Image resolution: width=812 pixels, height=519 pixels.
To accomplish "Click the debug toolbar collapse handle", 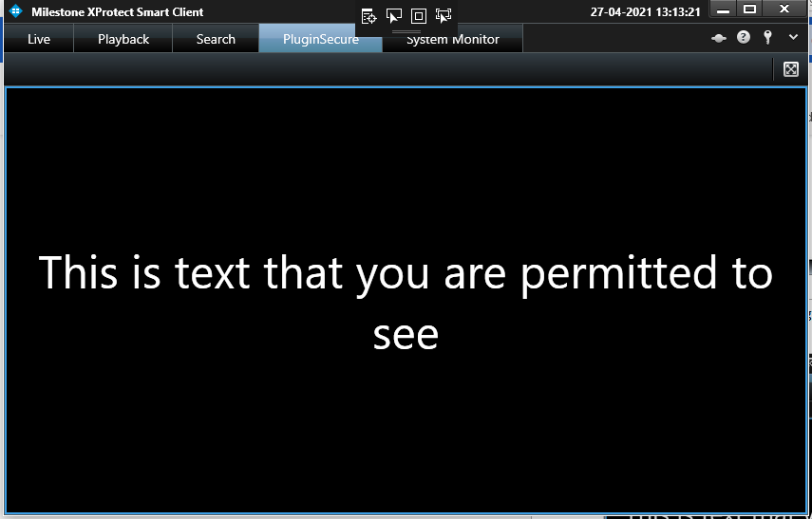I will pos(406,32).
